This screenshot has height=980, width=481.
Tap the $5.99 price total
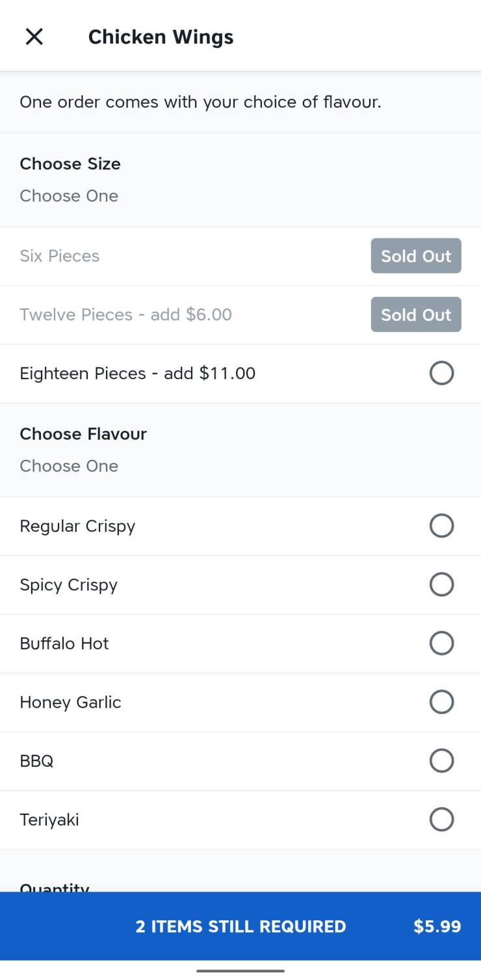pos(437,926)
